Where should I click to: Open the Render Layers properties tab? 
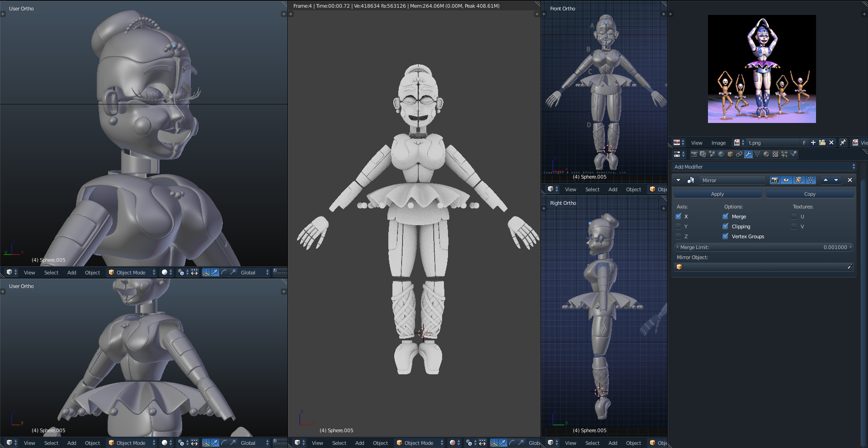tap(703, 154)
